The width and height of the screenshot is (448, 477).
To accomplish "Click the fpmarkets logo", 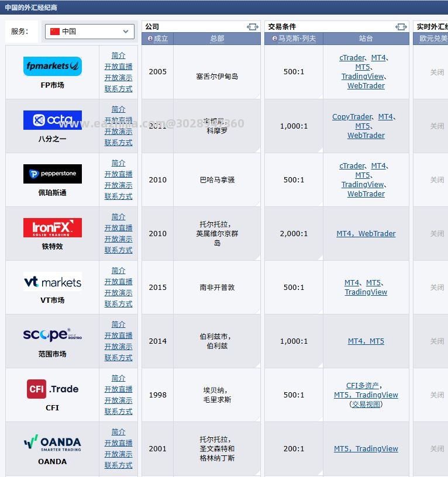I will tap(53, 66).
